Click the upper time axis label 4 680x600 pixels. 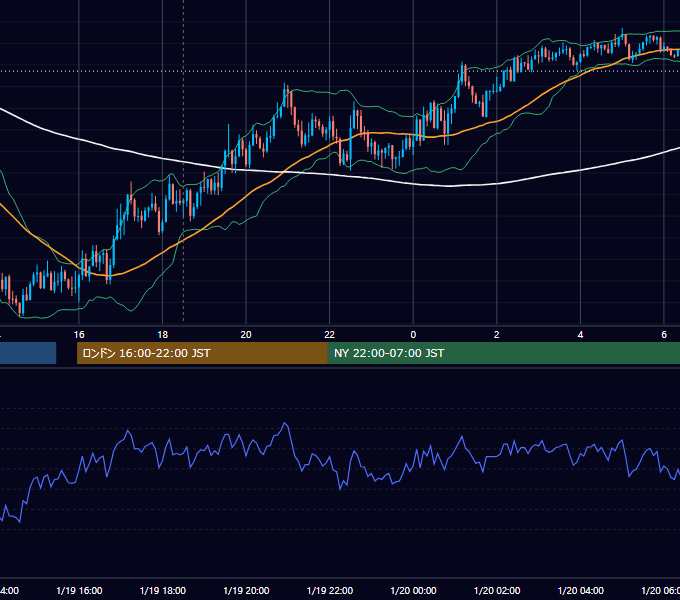580,335
